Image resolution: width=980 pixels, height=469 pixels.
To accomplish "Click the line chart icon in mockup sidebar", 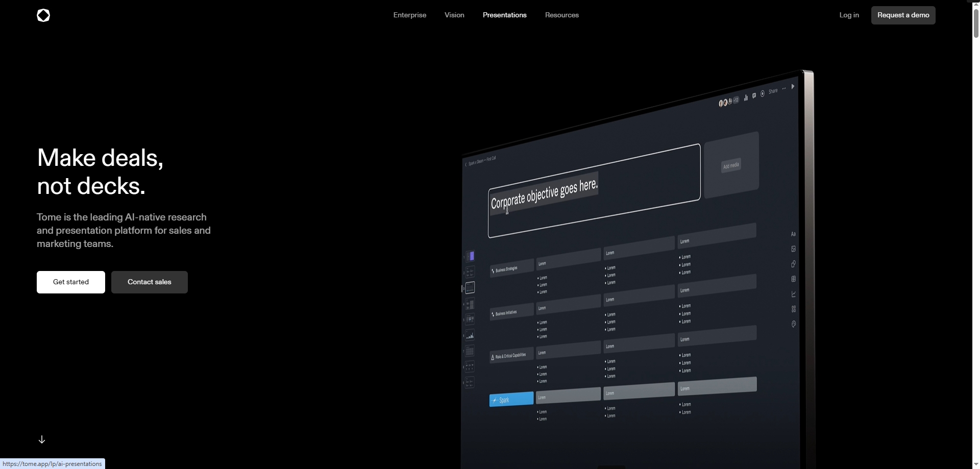I will click(x=793, y=294).
